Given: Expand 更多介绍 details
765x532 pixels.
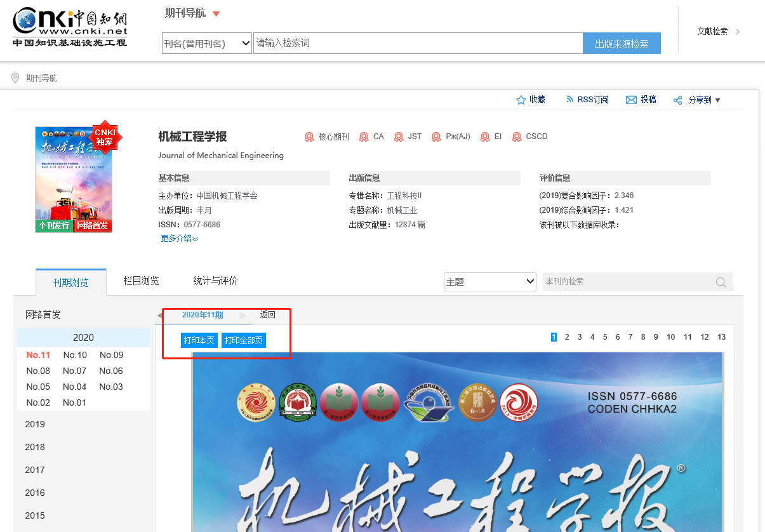Looking at the screenshot, I should 180,239.
